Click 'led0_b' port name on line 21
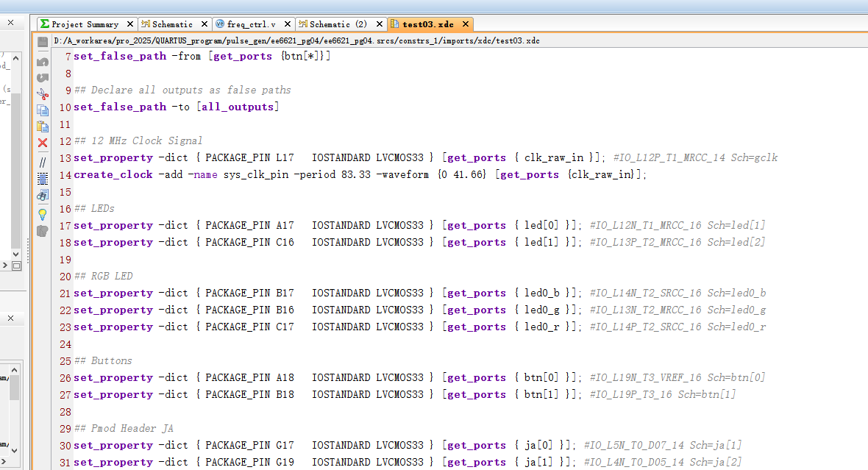The image size is (868, 470). click(541, 293)
